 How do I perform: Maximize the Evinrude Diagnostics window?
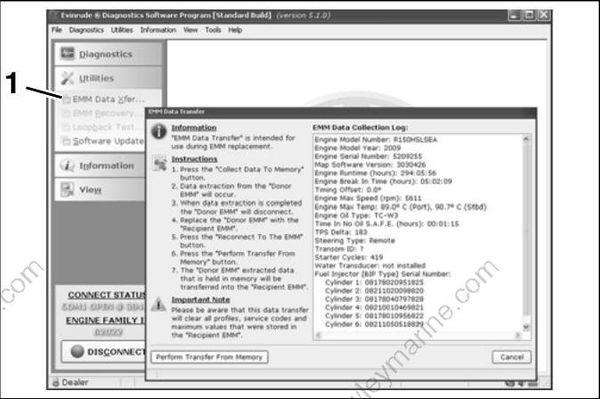click(x=529, y=16)
